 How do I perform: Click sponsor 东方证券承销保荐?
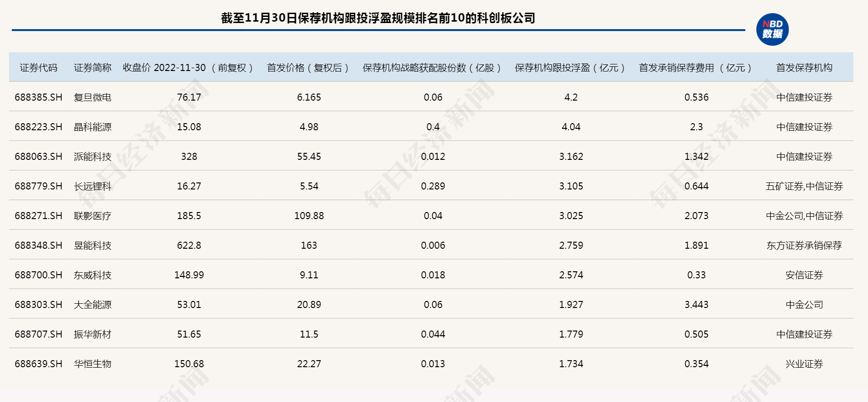pyautogui.click(x=804, y=245)
